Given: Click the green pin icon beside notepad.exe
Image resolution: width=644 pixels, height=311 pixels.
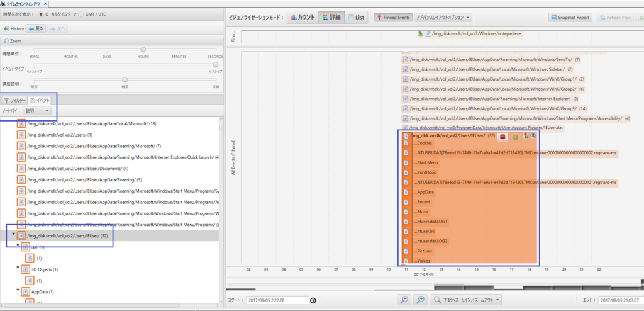Looking at the screenshot, I should tap(420, 34).
